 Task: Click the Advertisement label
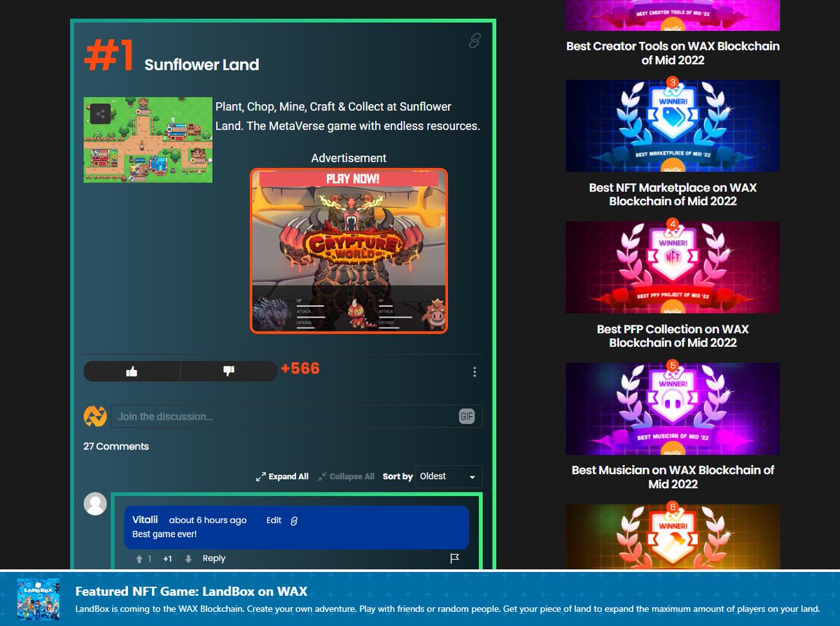(349, 158)
